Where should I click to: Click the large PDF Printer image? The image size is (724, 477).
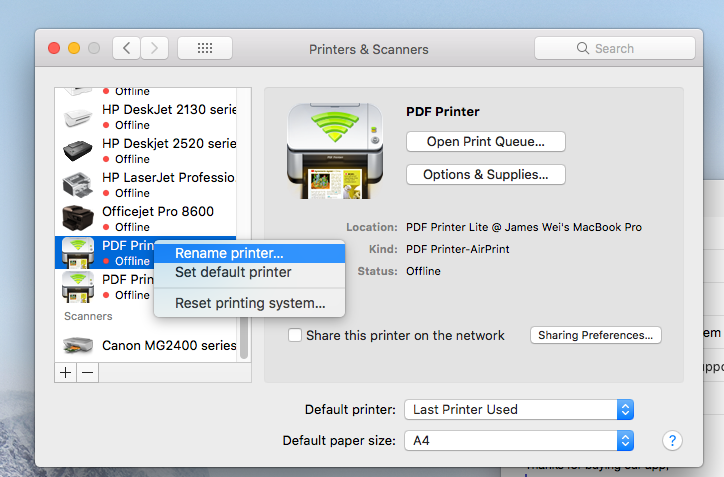point(335,151)
